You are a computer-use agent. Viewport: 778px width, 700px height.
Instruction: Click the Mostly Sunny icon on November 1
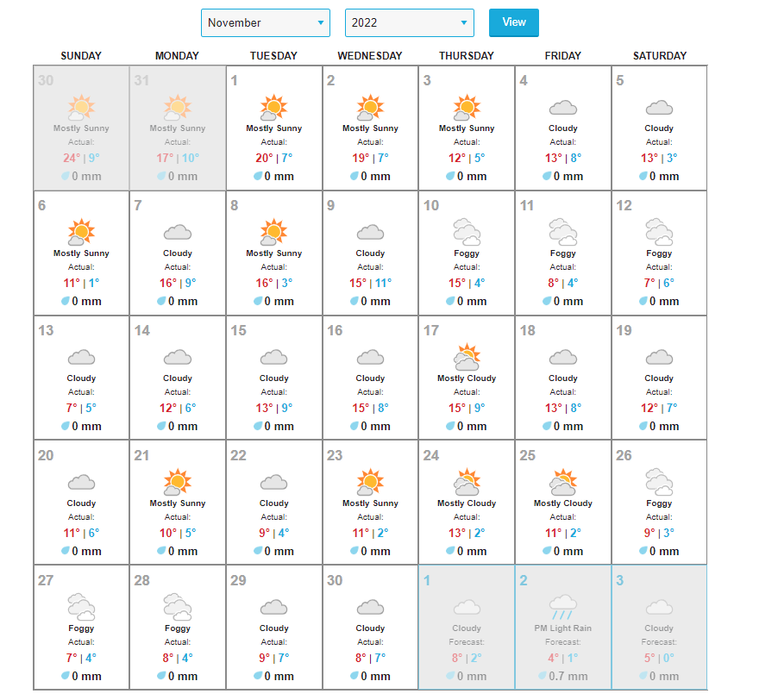coord(273,108)
